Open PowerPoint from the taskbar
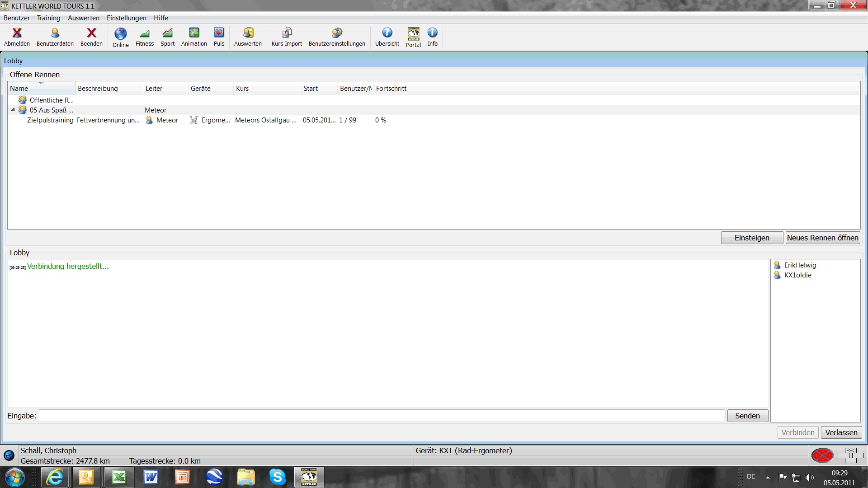The width and height of the screenshot is (868, 488). click(182, 477)
